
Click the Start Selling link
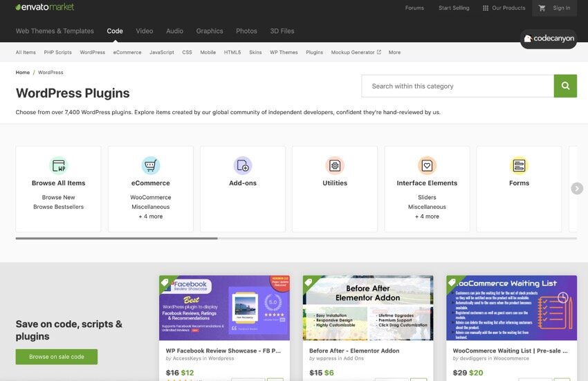(x=454, y=8)
